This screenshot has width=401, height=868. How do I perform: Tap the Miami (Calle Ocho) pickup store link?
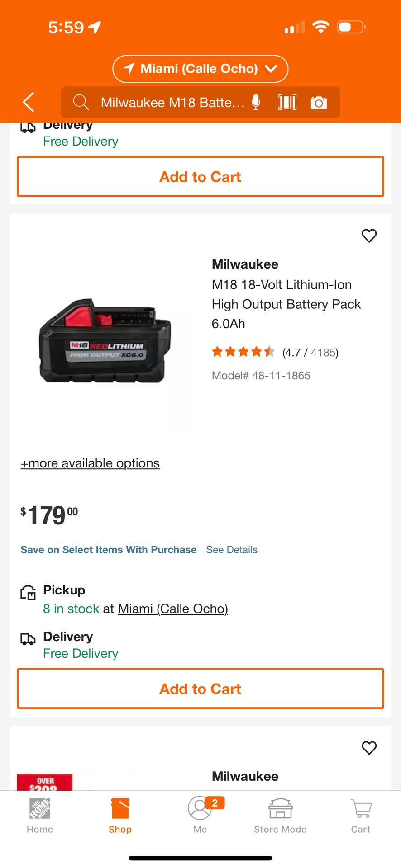point(173,609)
